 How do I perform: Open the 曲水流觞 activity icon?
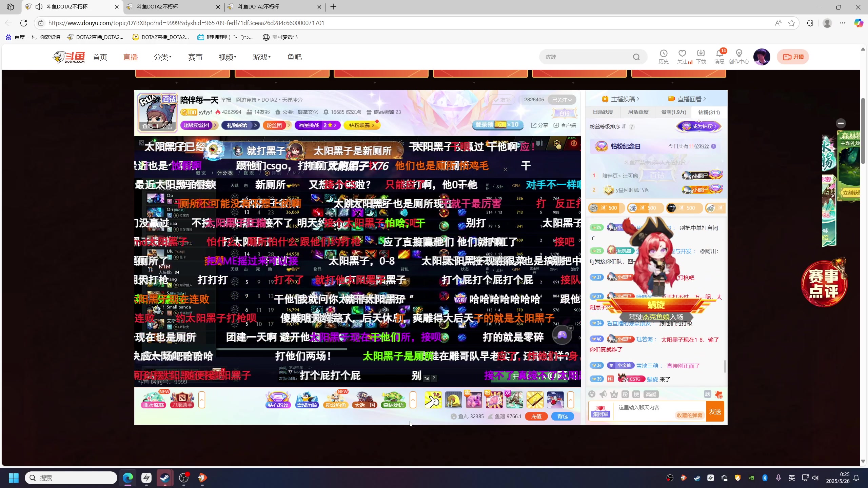coord(153,400)
